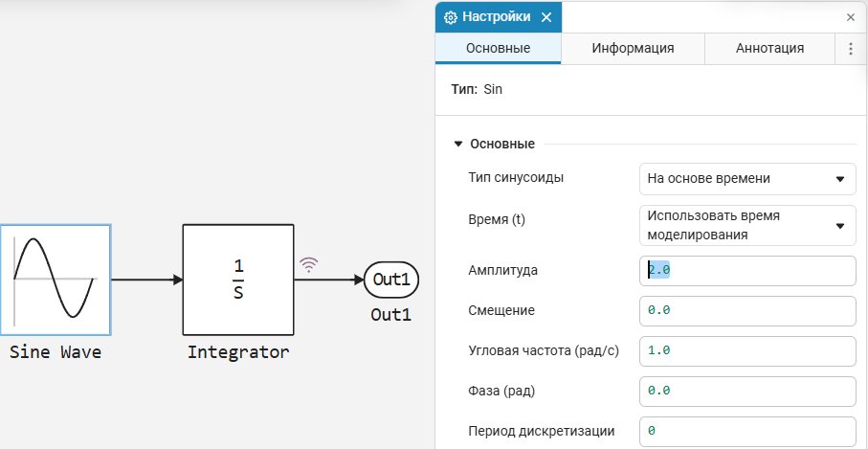This screenshot has width=868, height=449.
Task: Switch to the Аннотация tab
Action: (x=769, y=48)
